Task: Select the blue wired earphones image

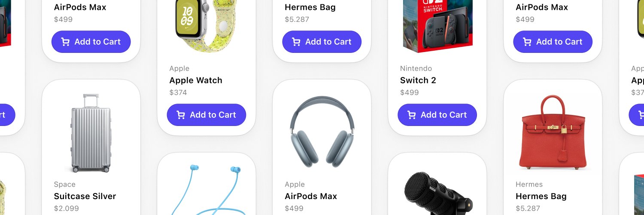Action: [207, 189]
